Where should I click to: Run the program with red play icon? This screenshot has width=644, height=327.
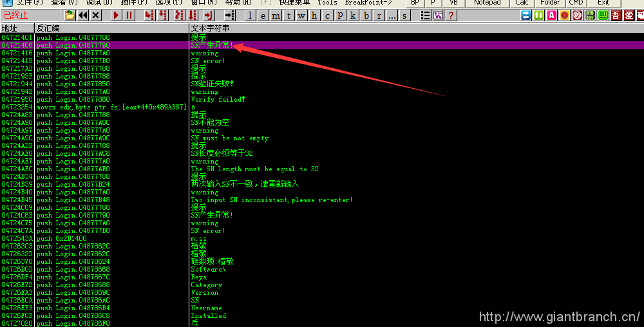click(117, 15)
